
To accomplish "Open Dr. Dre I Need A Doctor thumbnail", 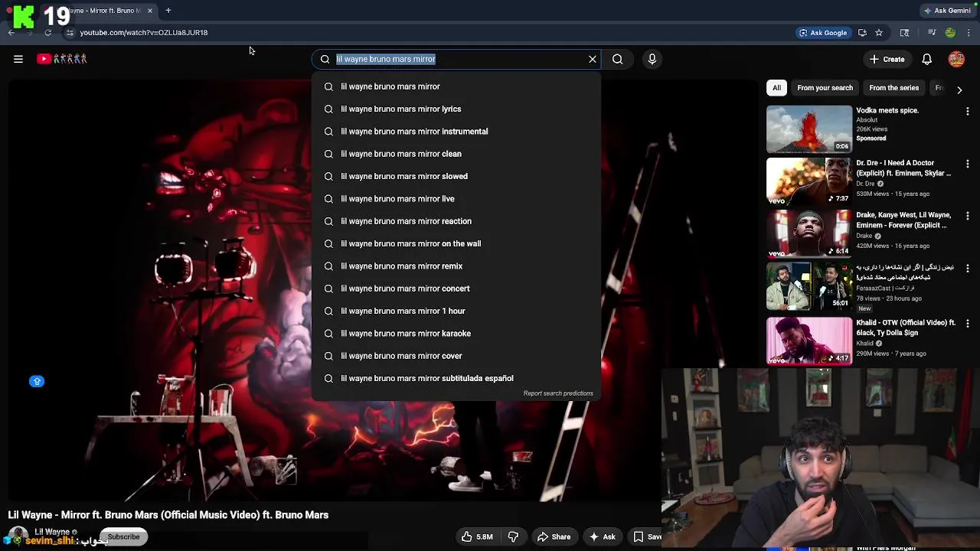I will 809,181.
